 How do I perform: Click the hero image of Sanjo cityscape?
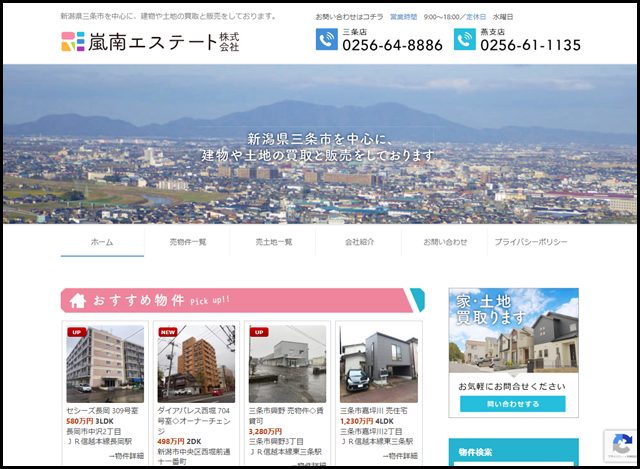click(320, 144)
